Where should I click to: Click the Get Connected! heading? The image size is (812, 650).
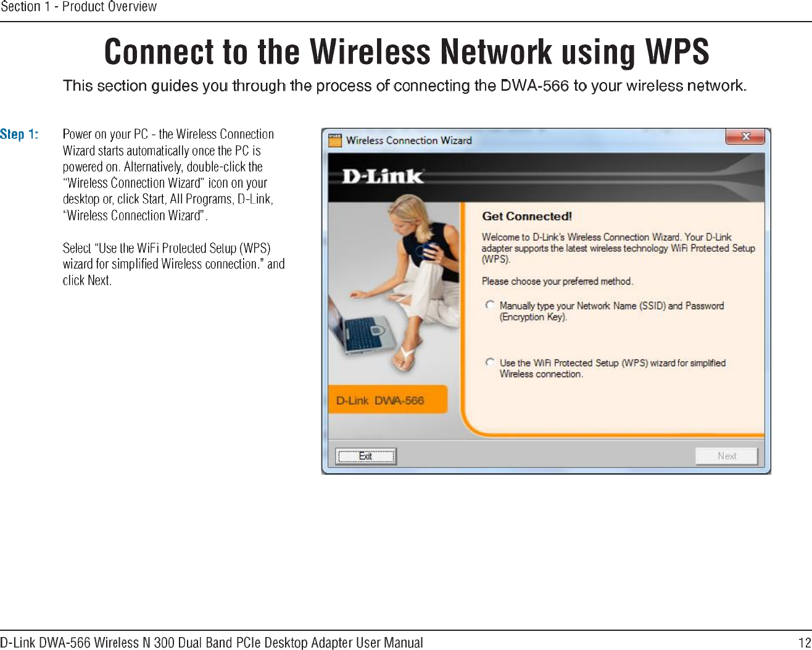pos(527,216)
